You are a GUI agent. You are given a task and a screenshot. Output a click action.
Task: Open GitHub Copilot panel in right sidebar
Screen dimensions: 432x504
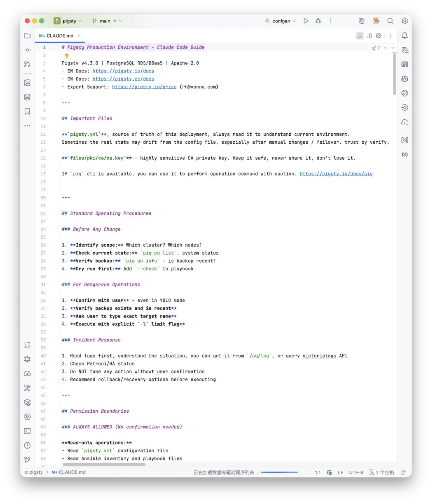pos(404,79)
